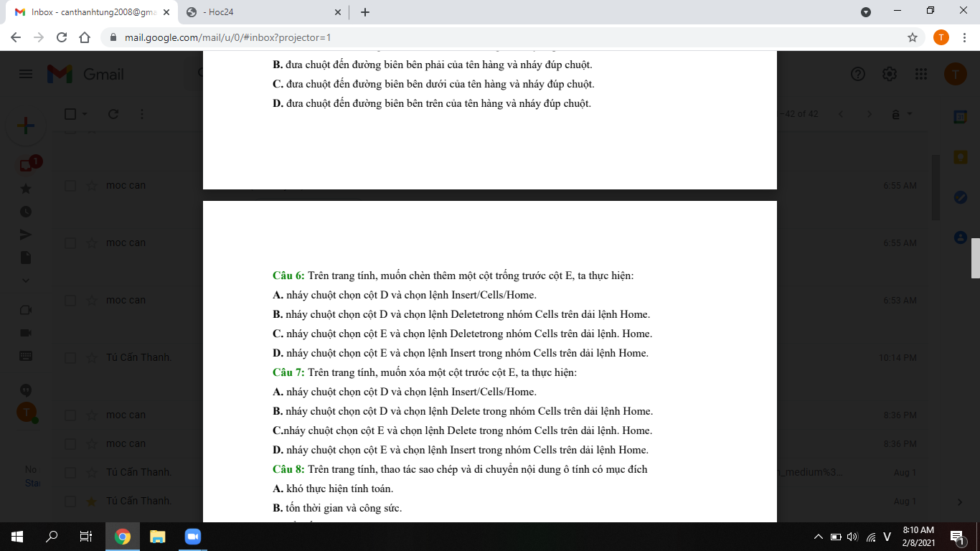Open Chrome customize menu dots

coord(964,37)
